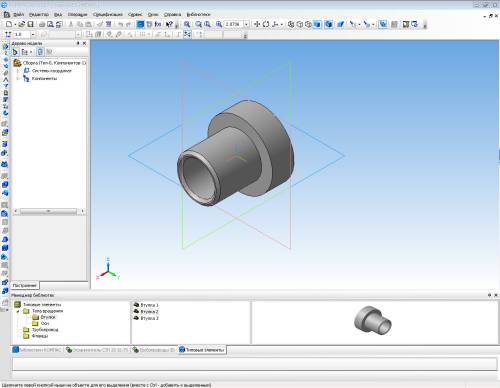Open the dropdown next to New document
Screen dimensions: 500x388
(15, 24)
